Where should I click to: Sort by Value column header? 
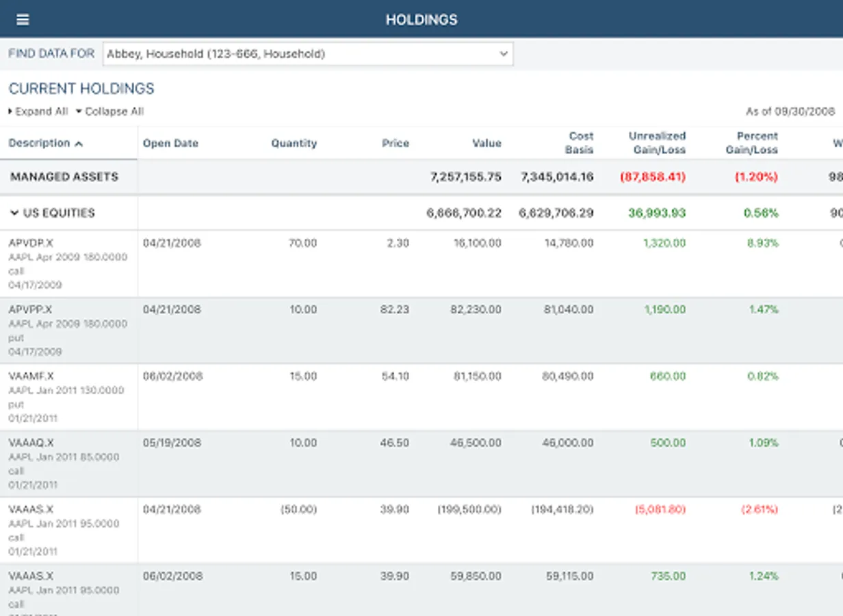click(x=487, y=143)
